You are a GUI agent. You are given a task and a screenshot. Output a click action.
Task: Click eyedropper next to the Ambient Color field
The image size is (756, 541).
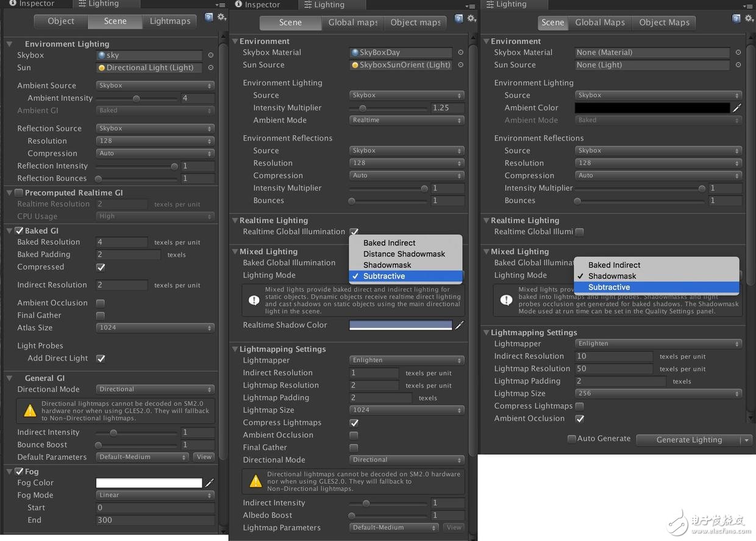click(736, 108)
